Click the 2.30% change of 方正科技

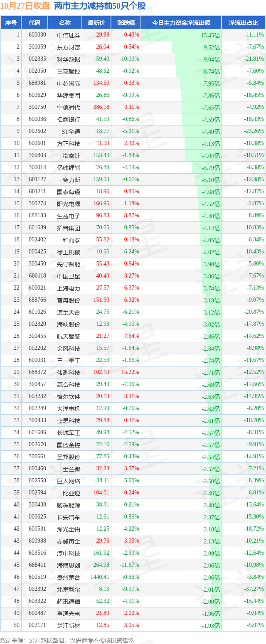coord(131,143)
